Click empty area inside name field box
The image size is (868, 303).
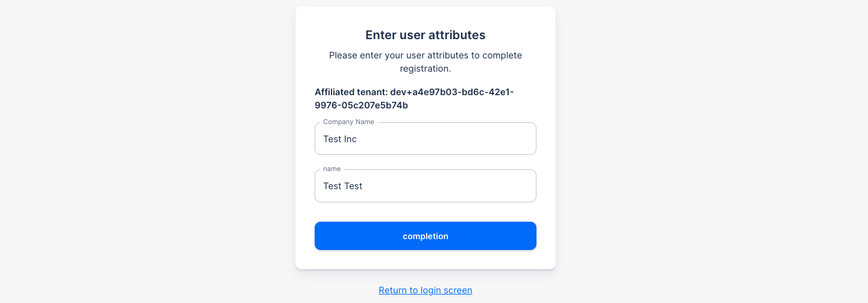tap(458, 186)
